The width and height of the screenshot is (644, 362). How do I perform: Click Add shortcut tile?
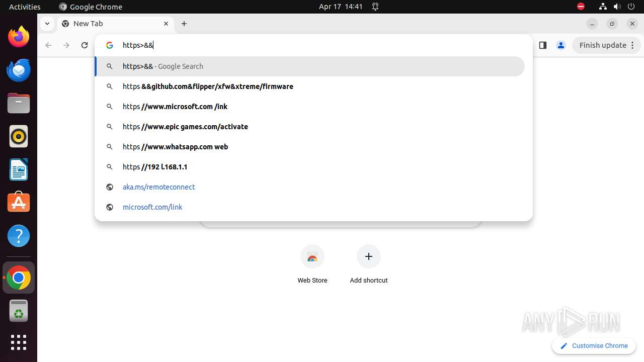point(369,265)
